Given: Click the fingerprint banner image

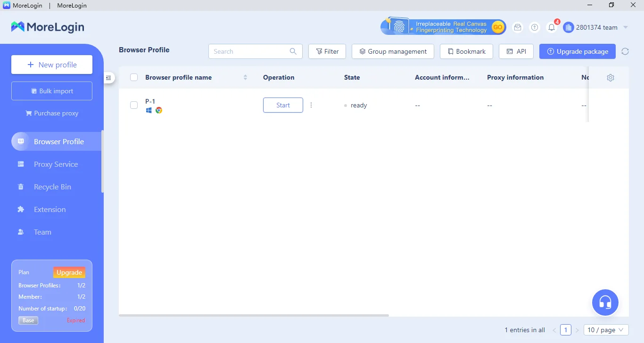Looking at the screenshot, I should point(443,27).
